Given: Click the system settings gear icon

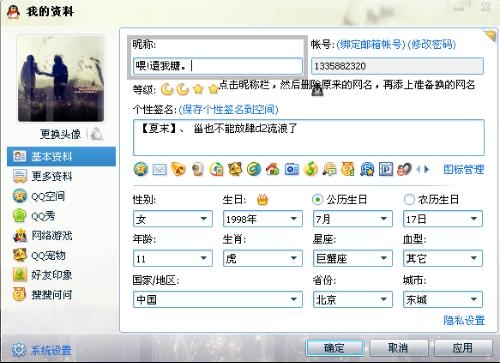Looking at the screenshot, I should point(19,350).
